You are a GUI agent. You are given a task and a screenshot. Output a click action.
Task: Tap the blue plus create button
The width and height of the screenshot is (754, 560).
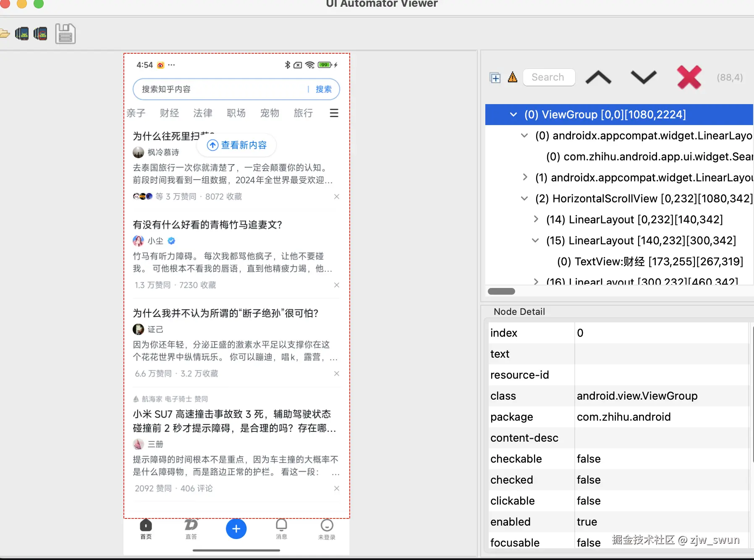[236, 529]
